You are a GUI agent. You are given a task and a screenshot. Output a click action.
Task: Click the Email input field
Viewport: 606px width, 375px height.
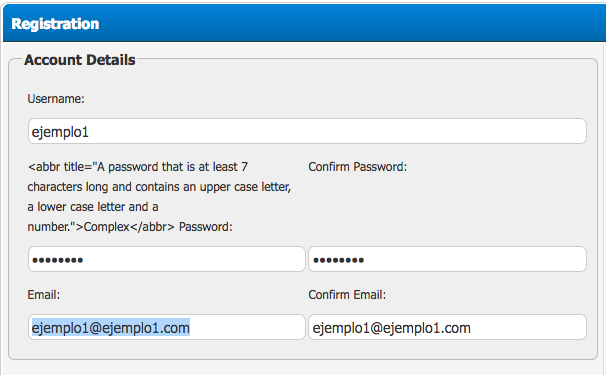(x=167, y=327)
